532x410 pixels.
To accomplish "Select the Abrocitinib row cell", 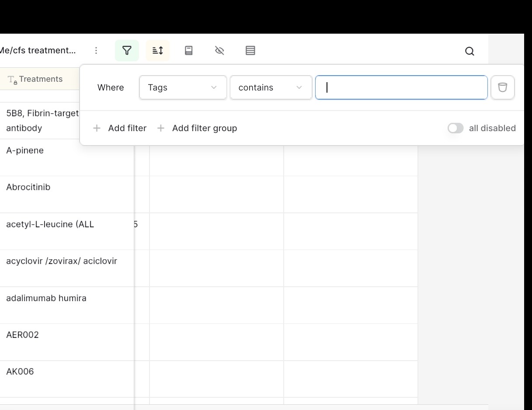I will point(28,187).
